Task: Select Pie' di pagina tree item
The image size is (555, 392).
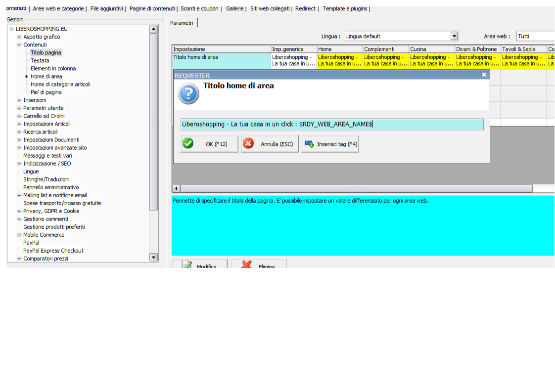Action: [46, 92]
